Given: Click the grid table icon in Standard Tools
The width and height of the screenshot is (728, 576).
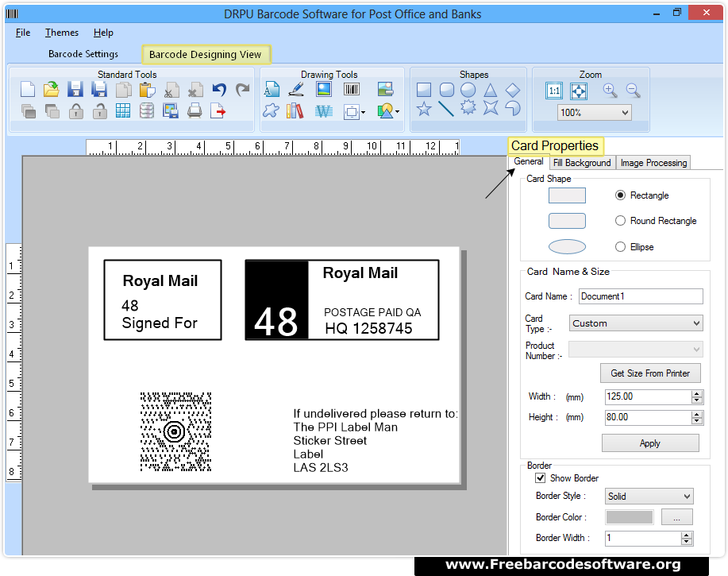Looking at the screenshot, I should (123, 111).
